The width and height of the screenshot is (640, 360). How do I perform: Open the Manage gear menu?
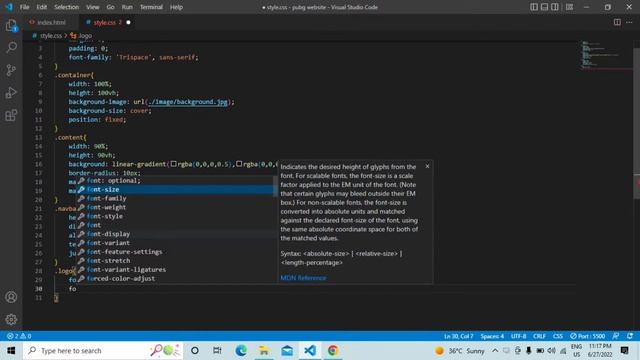point(11,319)
